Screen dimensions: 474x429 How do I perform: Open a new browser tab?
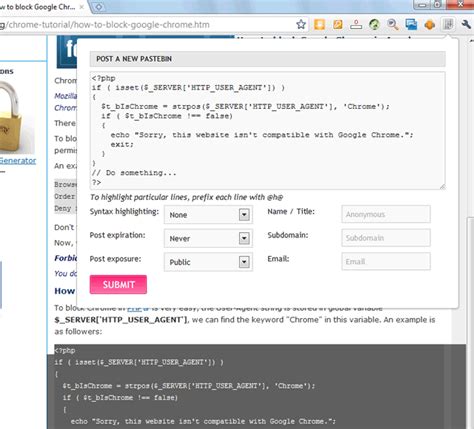tap(99, 7)
